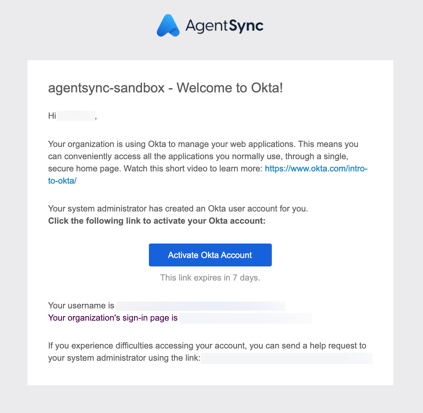Open the blurred help request link
423x413 pixels.
tap(287, 358)
